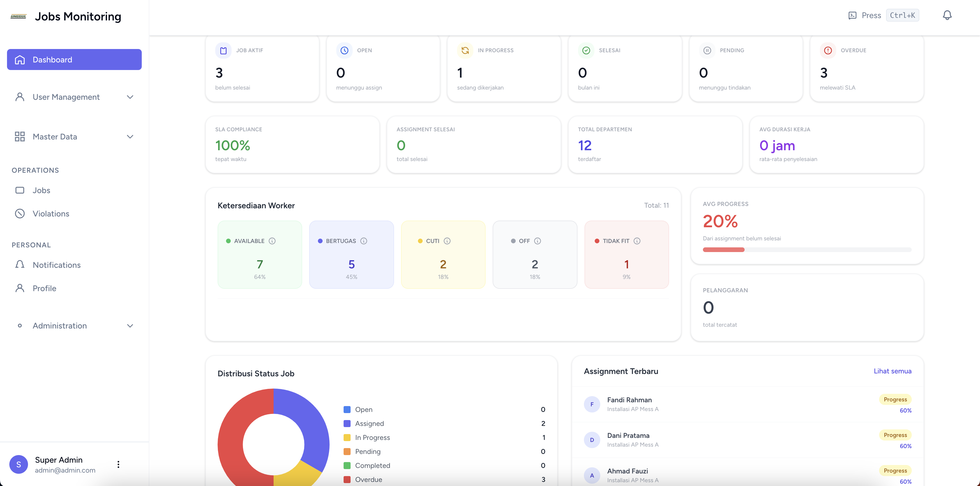Screen dimensions: 980x486
Task: Click the Administration circle icon
Action: [20, 326]
